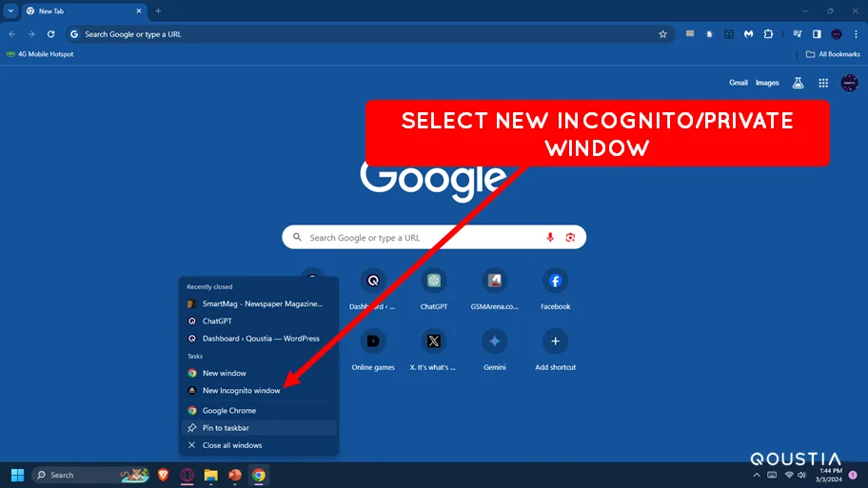868x488 pixels.
Task: Open volume tray icon
Action: point(801,475)
